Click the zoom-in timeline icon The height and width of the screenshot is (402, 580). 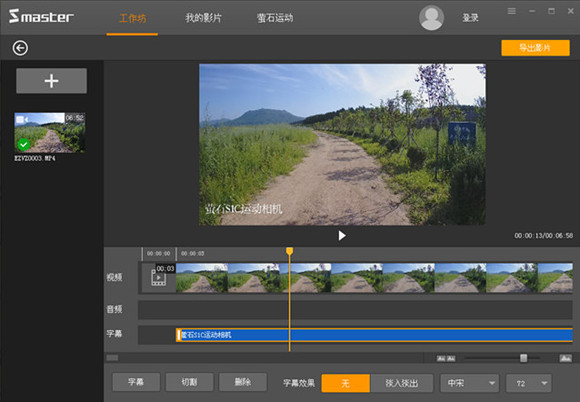[566, 358]
